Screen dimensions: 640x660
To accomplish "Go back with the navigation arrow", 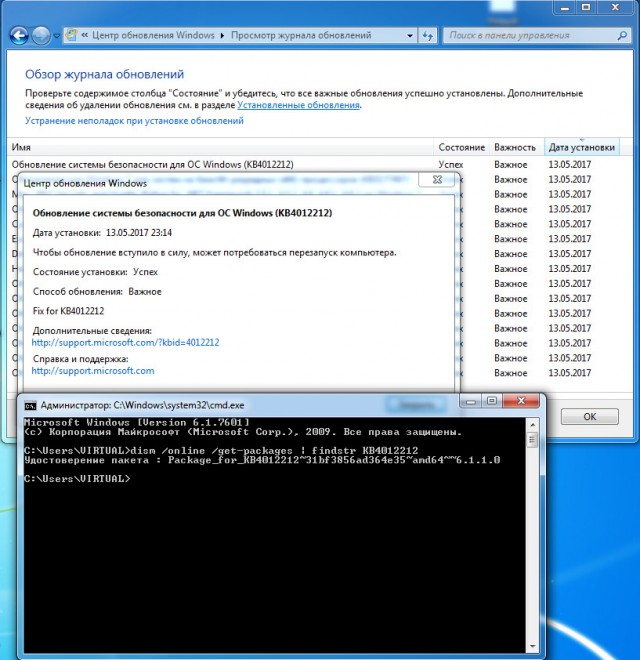I will 19,36.
